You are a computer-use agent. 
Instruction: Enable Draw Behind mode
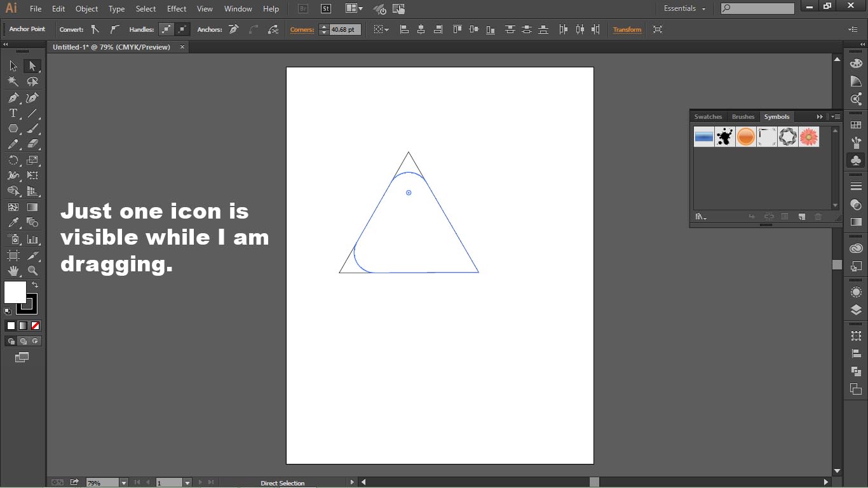(23, 341)
